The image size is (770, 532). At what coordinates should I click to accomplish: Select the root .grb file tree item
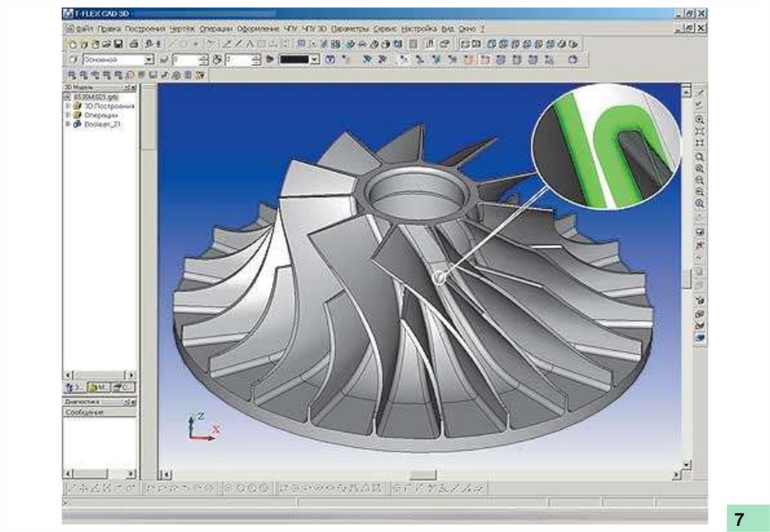pos(95,97)
